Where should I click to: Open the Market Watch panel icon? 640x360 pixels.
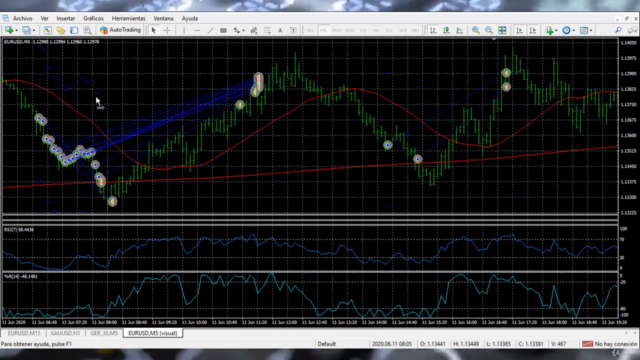click(x=48, y=30)
